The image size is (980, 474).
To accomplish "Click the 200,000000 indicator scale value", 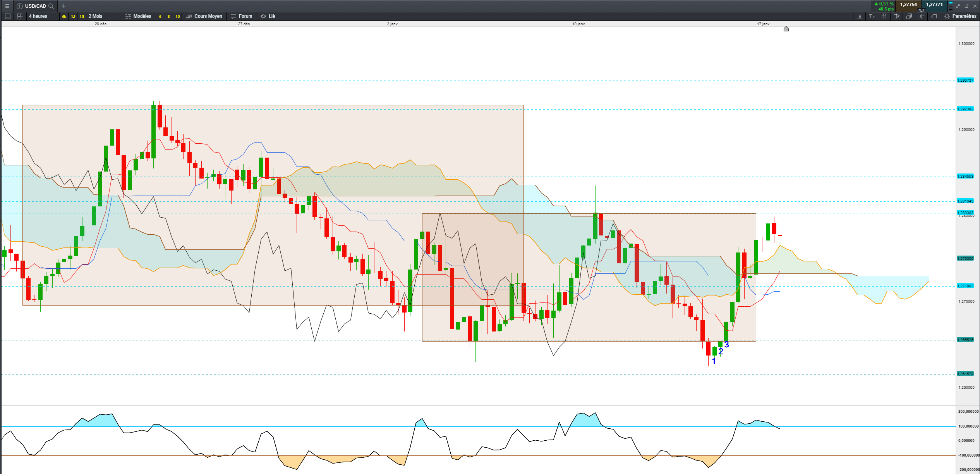I will click(968, 412).
